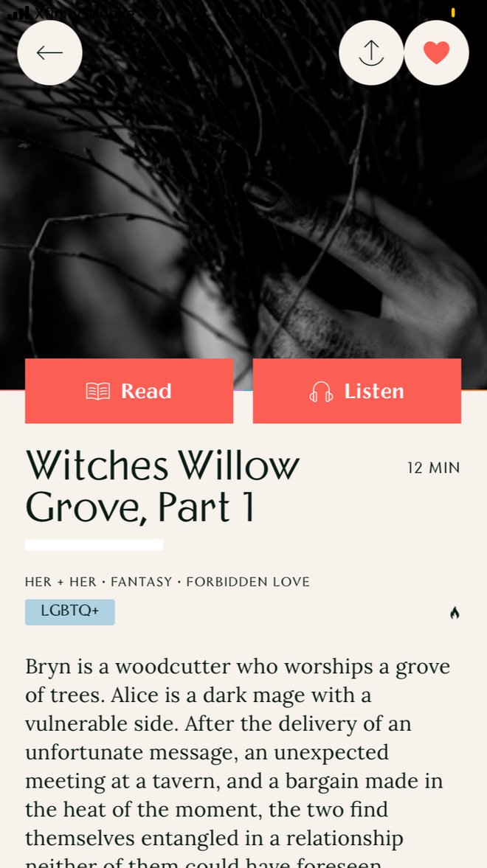Viewport: 487px width, 868px height.
Task: Select the blue LGBTQ+ tag
Action: click(70, 611)
